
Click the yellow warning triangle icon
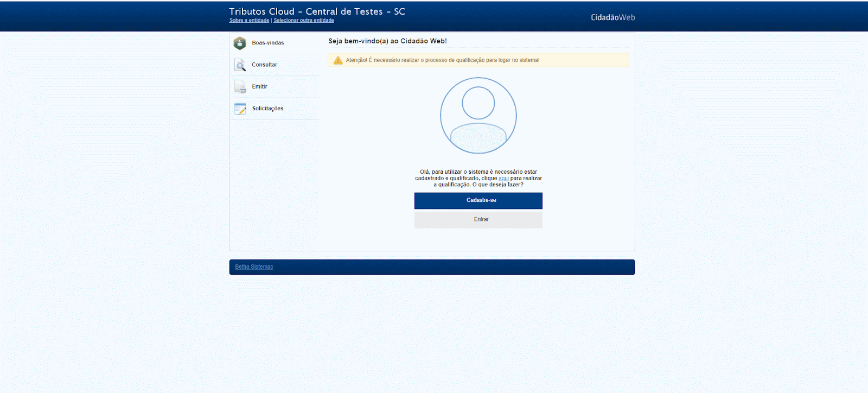(x=338, y=60)
